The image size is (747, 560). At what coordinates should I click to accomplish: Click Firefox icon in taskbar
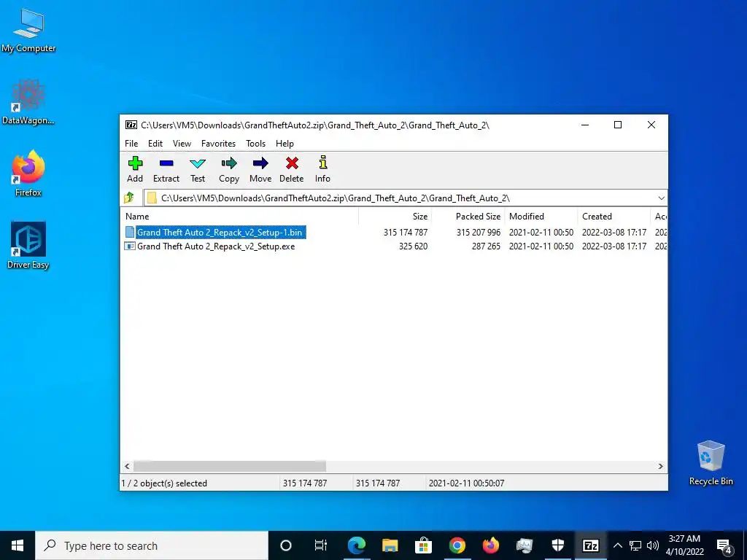coord(490,545)
